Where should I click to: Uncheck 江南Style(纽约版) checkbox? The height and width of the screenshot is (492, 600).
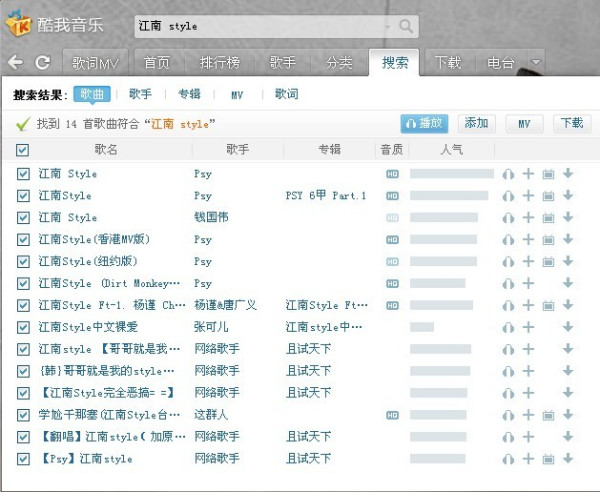[23, 262]
